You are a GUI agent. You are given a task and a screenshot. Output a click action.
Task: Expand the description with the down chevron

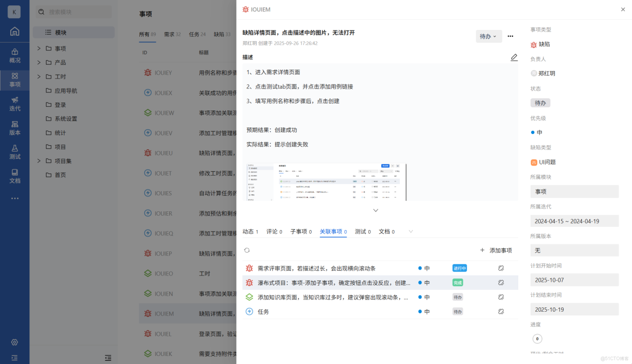(x=376, y=210)
